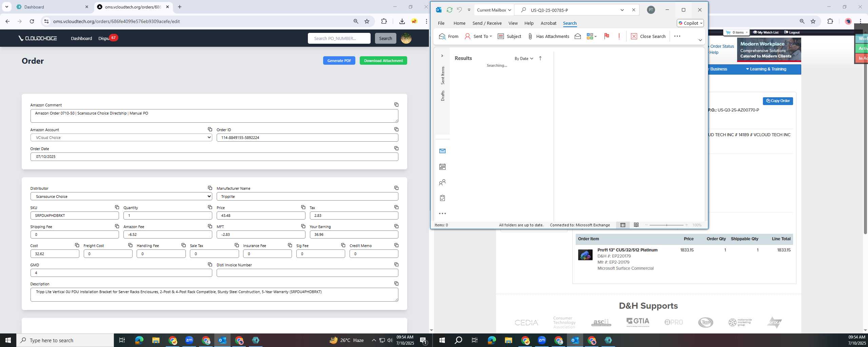Open Outlook People view in sidebar
868x347 pixels.
[x=442, y=183]
